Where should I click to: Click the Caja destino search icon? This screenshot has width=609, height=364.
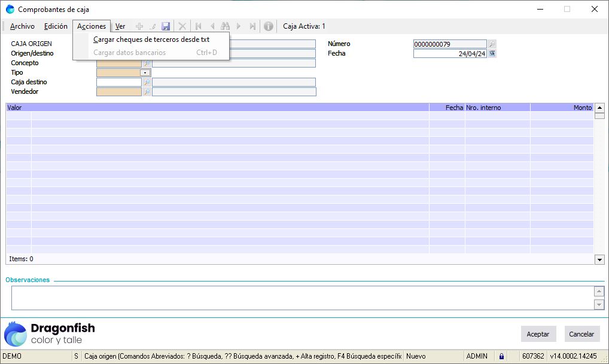click(x=147, y=82)
